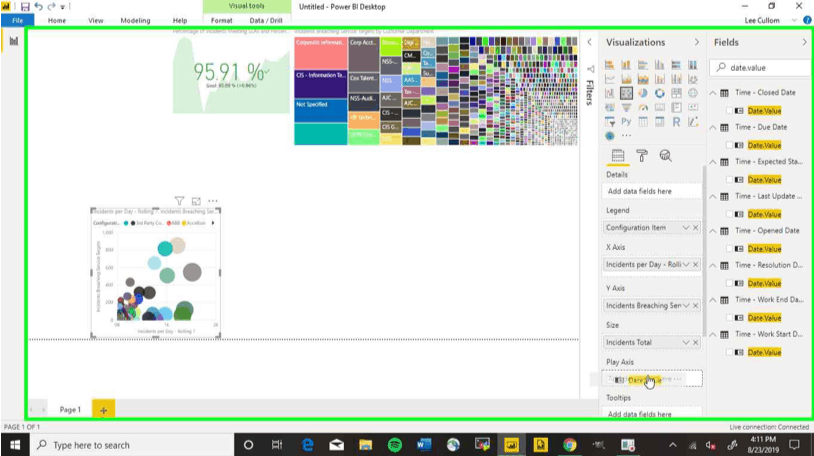Screen dimensions: 814x456
Task: Select the Page 1 tab
Action: (x=70, y=410)
